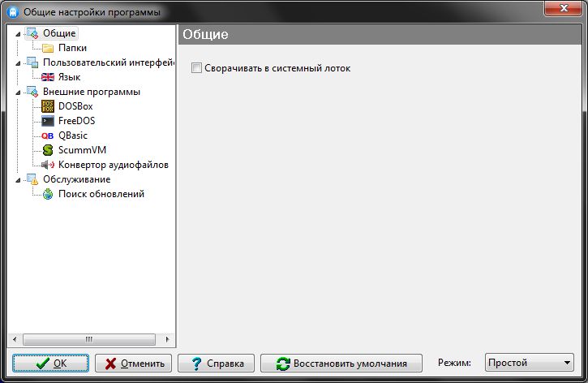Screen dimensions: 588x383
Task: Select Общие in the settings tree
Action: click(59, 33)
